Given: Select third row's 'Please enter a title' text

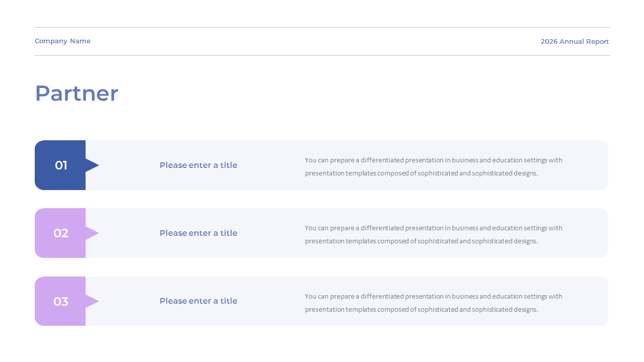Looking at the screenshot, I should click(198, 301).
